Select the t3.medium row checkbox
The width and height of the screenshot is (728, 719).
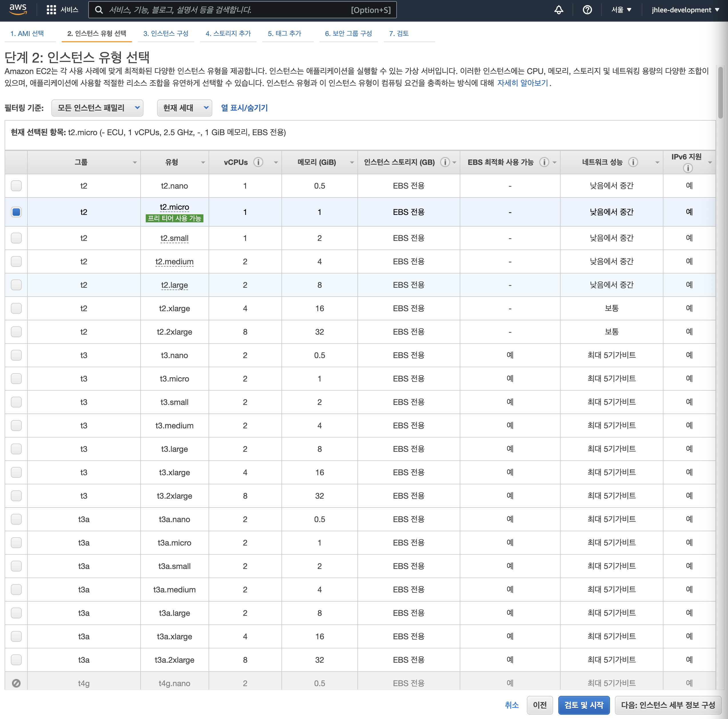[x=16, y=426]
